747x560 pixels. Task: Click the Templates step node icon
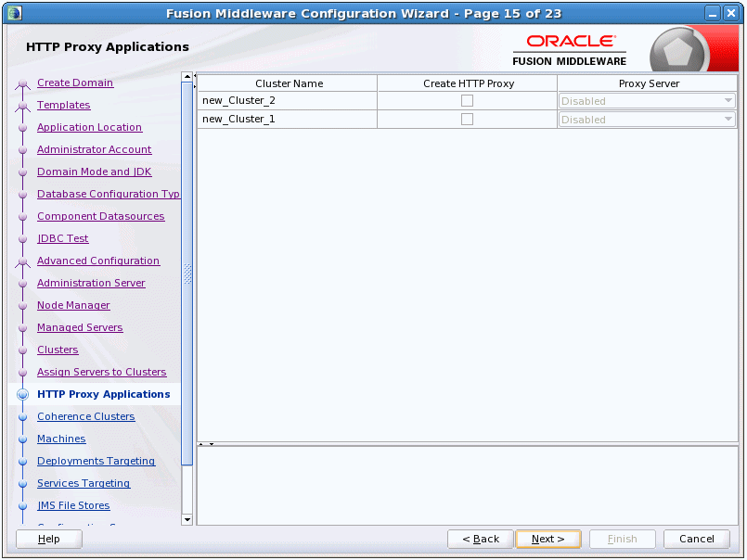pos(23,107)
